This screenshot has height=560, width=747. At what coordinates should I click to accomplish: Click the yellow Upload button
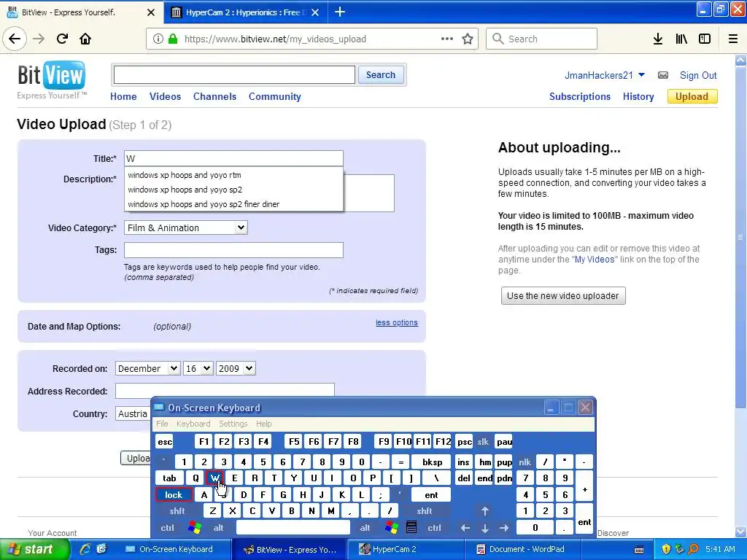pyautogui.click(x=692, y=96)
